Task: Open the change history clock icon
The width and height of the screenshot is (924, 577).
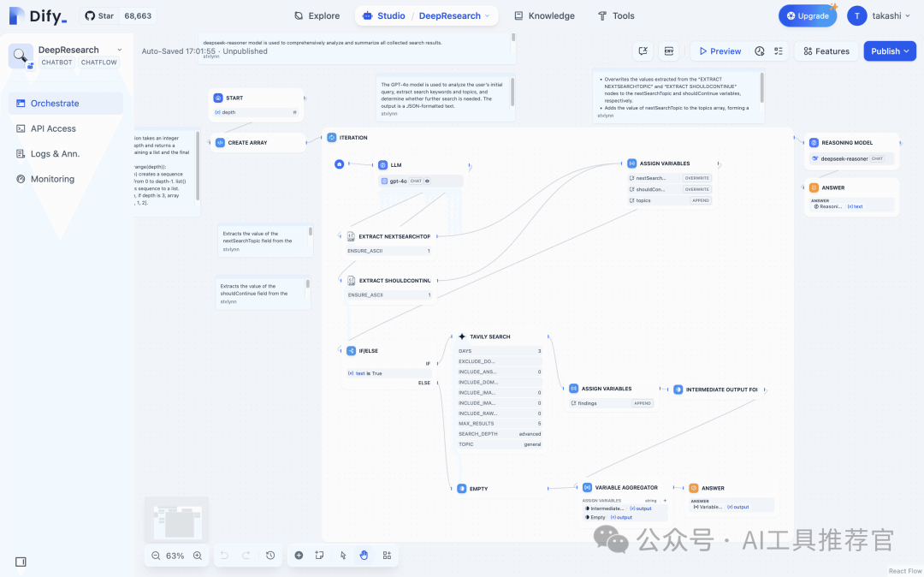Action: point(270,556)
